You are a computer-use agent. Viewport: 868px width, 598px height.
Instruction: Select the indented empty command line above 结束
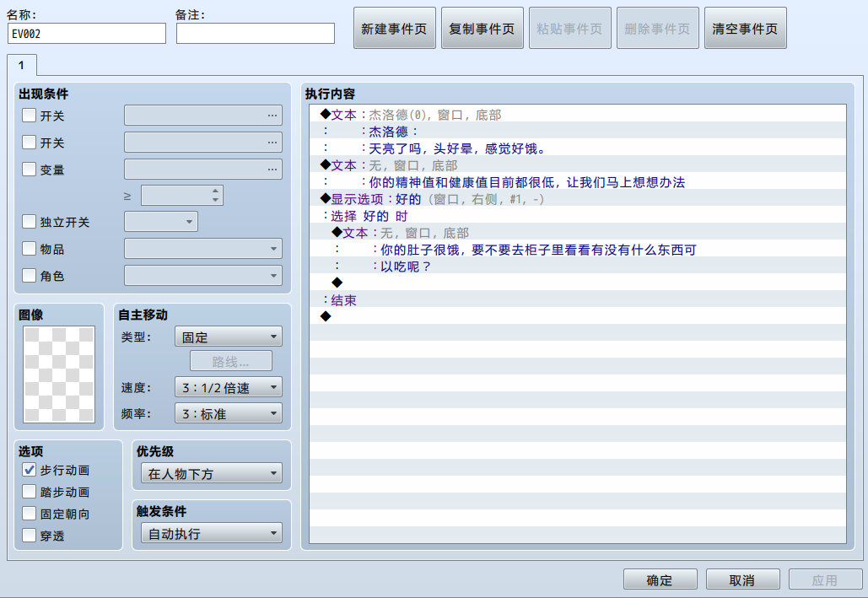point(577,283)
